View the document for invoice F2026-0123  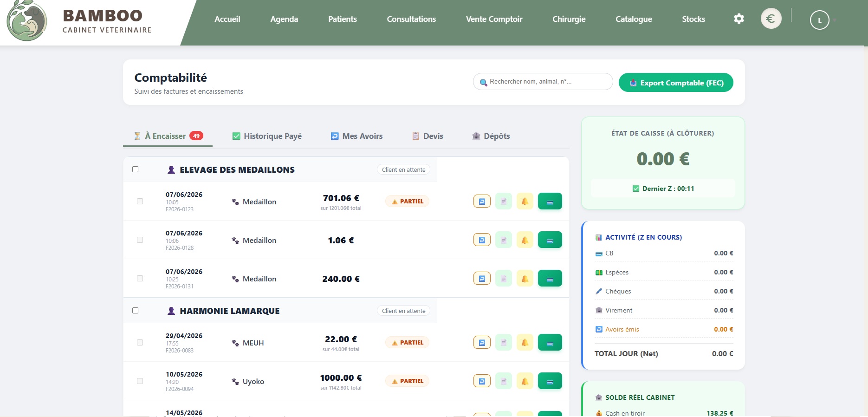pyautogui.click(x=504, y=201)
